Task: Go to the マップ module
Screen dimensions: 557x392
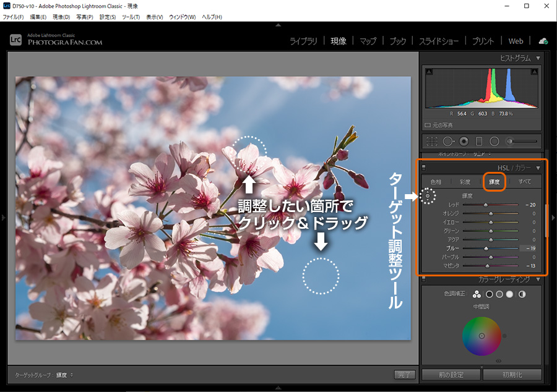Action: tap(368, 41)
